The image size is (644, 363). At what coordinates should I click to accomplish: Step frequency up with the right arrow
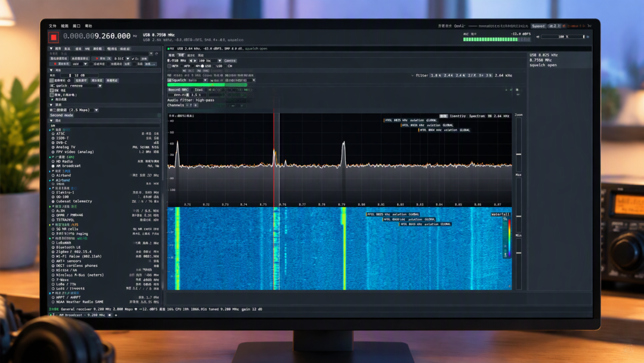coord(195,61)
